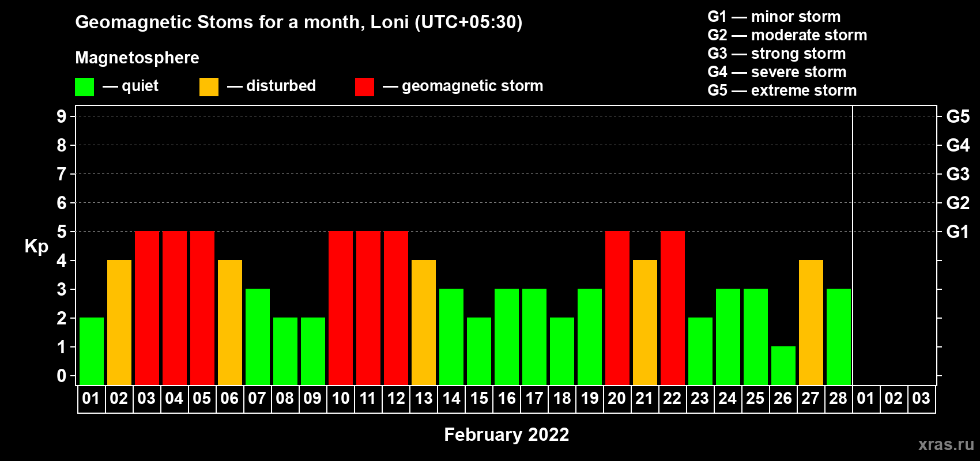Image resolution: width=980 pixels, height=461 pixels.
Task: Select the Magnetosphere heading text
Action: [x=137, y=58]
